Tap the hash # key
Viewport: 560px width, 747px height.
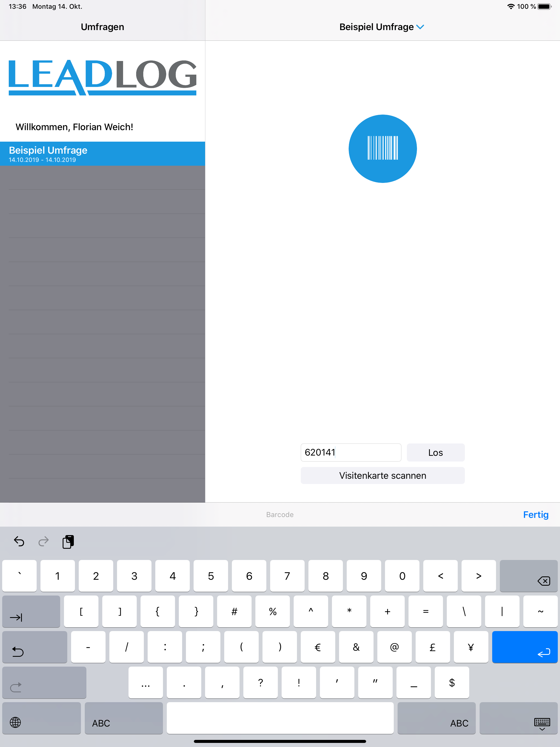pos(234,611)
